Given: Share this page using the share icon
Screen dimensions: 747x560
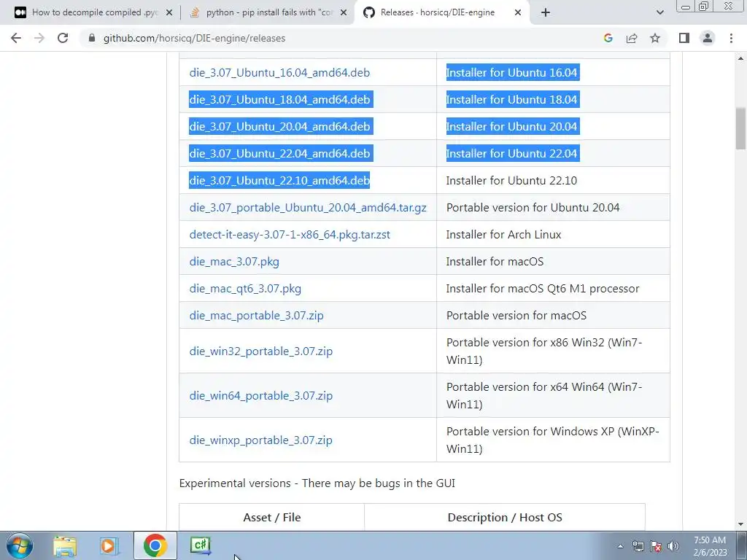Looking at the screenshot, I should point(632,38).
